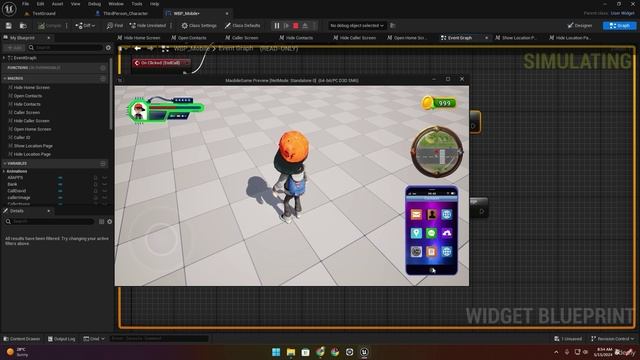The image size is (640, 360).
Task: Focus the Details panel search field
Action: [49, 221]
